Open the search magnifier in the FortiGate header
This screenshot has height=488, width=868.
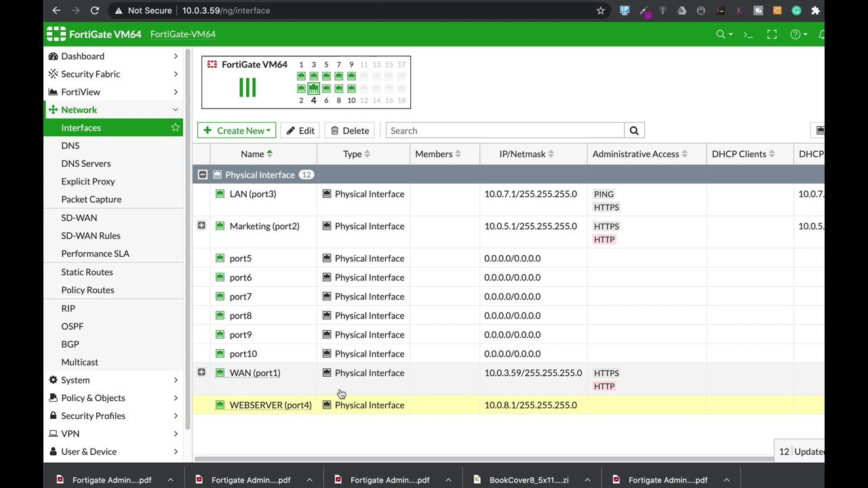[x=721, y=35]
